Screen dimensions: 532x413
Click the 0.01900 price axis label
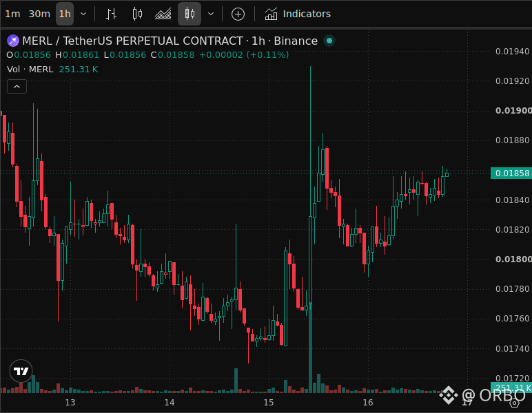[x=513, y=110]
